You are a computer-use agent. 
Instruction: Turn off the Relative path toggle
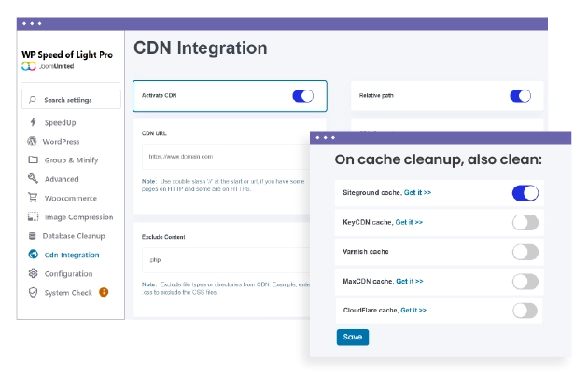point(521,96)
